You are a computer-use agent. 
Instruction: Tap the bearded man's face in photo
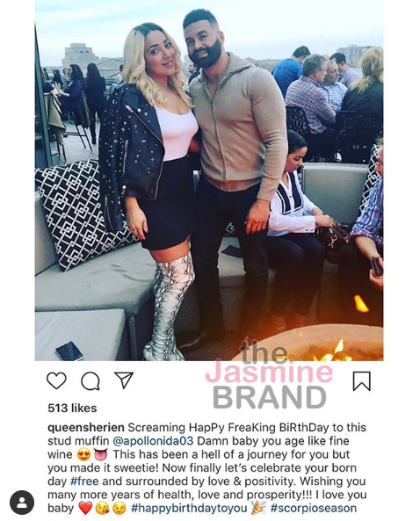pos(203,42)
